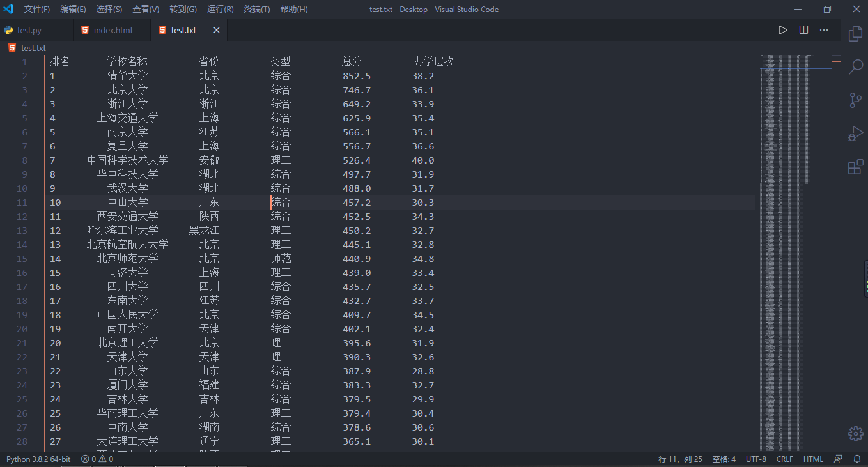Click the value 40.0 in the editor
The width and height of the screenshot is (868, 467).
pos(423,160)
